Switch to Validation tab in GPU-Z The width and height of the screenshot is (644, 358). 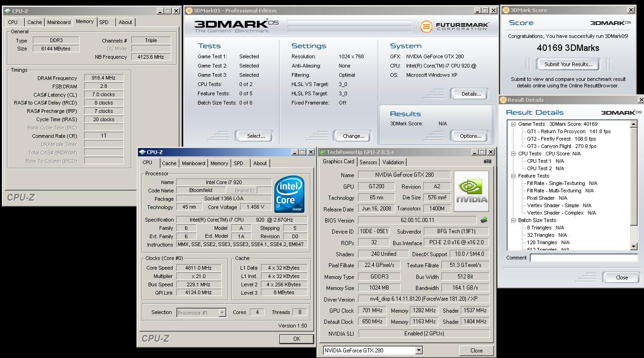pos(393,162)
